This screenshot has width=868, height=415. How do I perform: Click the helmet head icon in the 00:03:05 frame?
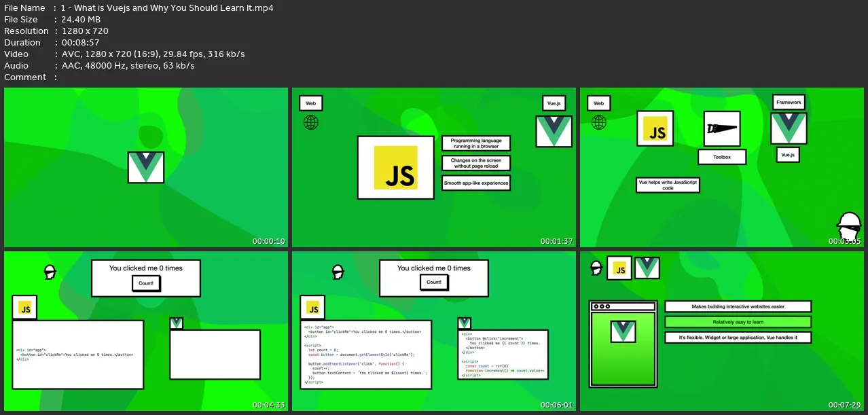pos(848,228)
